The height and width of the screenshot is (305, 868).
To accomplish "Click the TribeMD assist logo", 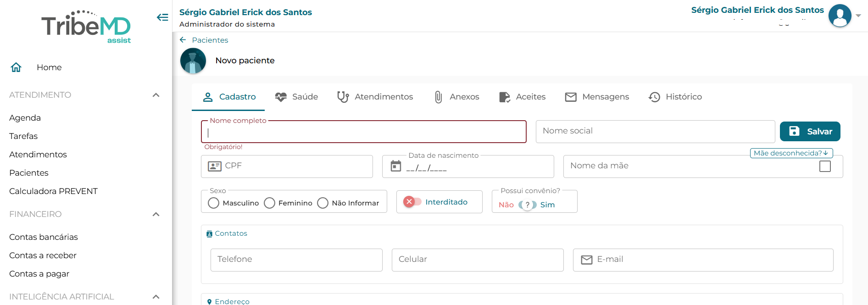I will click(x=86, y=27).
